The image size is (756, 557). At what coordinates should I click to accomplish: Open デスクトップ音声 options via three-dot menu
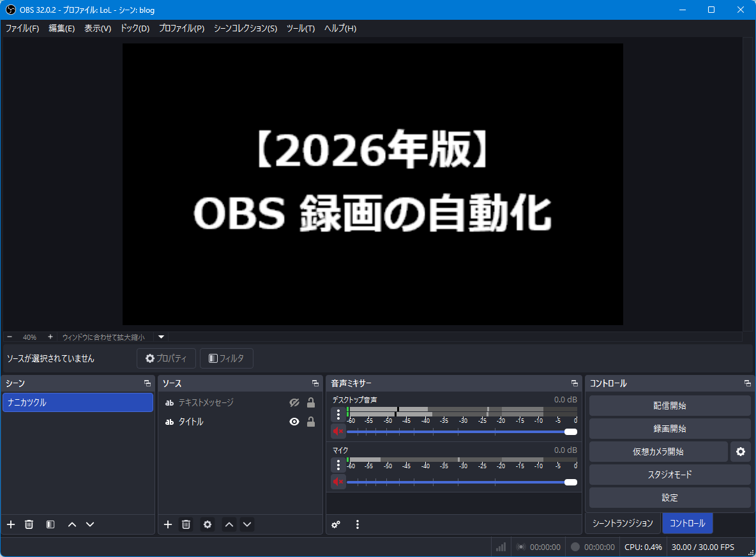pos(338,414)
